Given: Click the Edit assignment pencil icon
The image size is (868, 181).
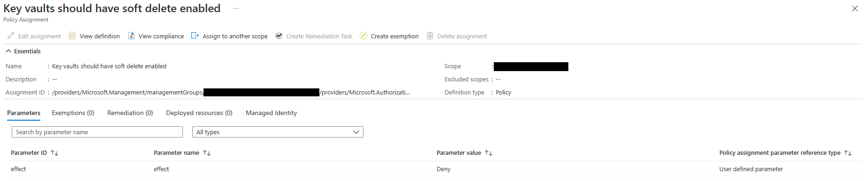Looking at the screenshot, I should [11, 36].
